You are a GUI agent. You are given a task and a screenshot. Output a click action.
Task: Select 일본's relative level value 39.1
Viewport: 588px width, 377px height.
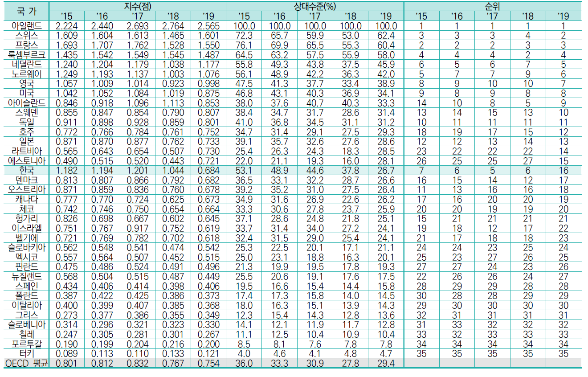coord(244,141)
